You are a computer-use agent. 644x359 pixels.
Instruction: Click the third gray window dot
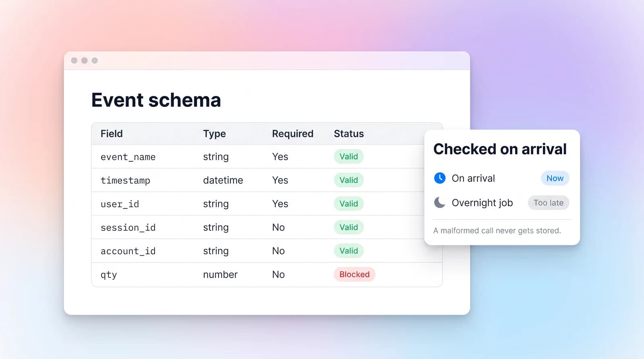[x=95, y=60]
